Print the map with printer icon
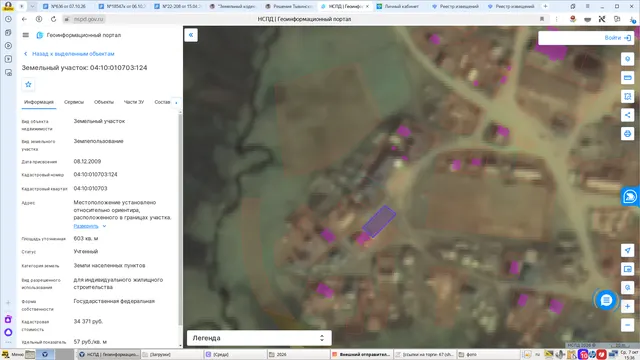 point(627,133)
